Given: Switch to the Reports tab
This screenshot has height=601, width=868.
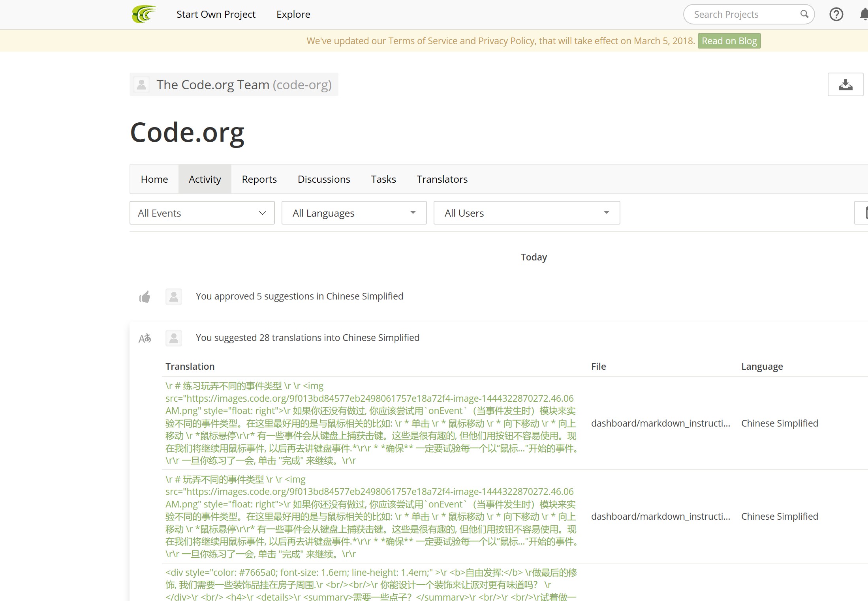Looking at the screenshot, I should tap(259, 179).
